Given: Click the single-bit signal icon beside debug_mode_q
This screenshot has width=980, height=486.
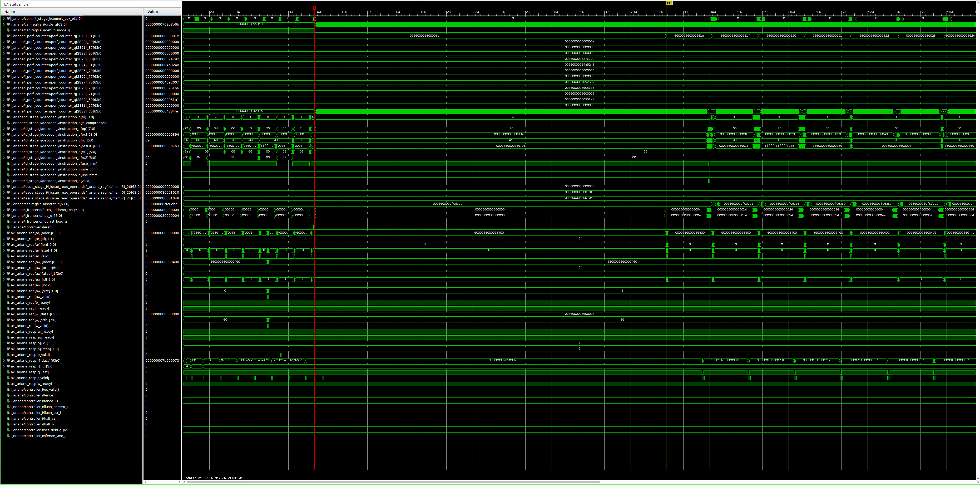Looking at the screenshot, I should (8, 30).
